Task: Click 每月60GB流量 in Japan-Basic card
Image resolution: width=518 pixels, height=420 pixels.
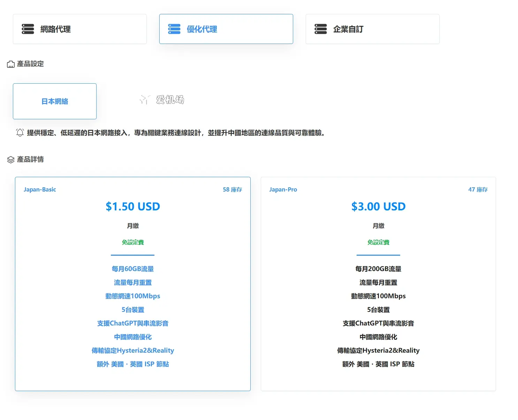Action: (x=133, y=269)
